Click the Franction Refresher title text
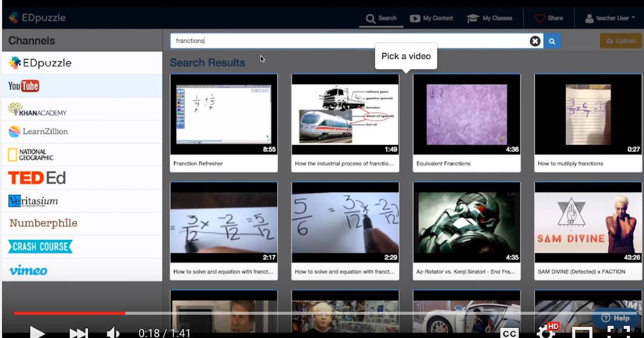Image resolution: width=644 pixels, height=338 pixels. 198,164
